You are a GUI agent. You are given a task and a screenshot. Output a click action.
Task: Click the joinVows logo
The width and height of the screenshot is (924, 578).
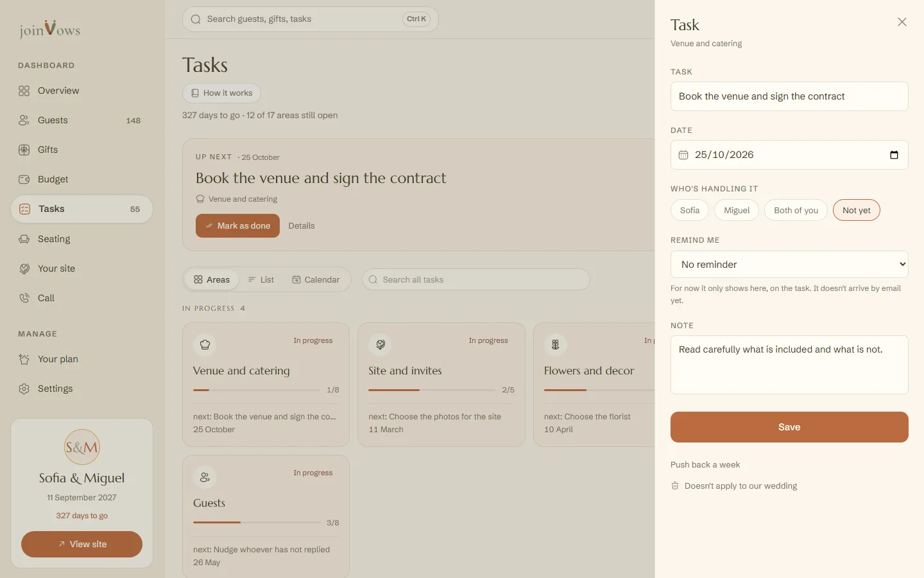point(49,29)
